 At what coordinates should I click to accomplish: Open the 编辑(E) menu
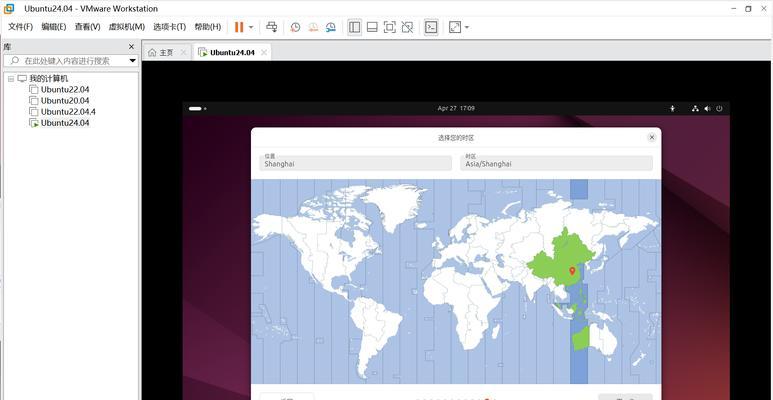[54, 27]
